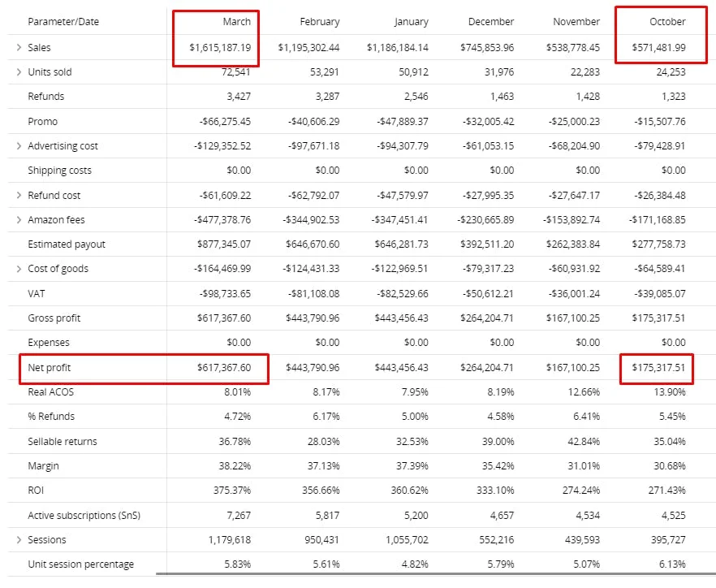This screenshot has height=588, width=716.
Task: Click the Parameter/Date header cell
Action: click(x=63, y=21)
